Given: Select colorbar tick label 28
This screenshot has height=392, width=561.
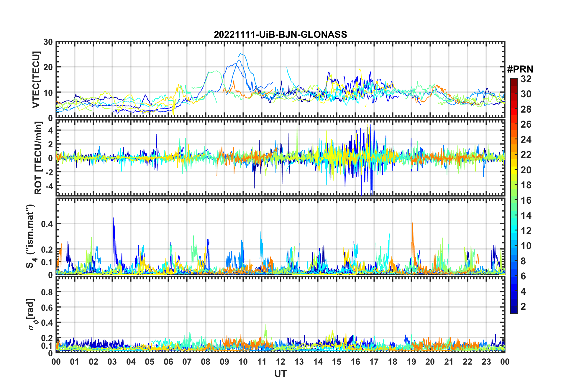Looking at the screenshot, I should (526, 109).
